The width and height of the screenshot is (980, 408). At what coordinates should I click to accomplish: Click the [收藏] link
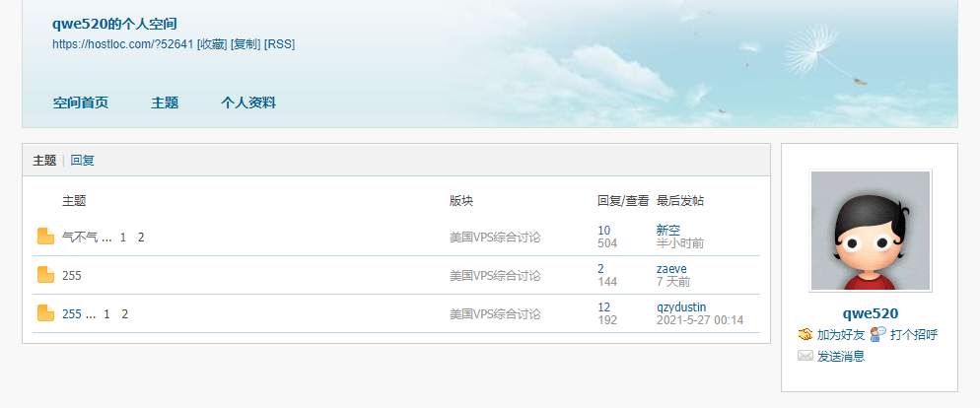pyautogui.click(x=212, y=44)
